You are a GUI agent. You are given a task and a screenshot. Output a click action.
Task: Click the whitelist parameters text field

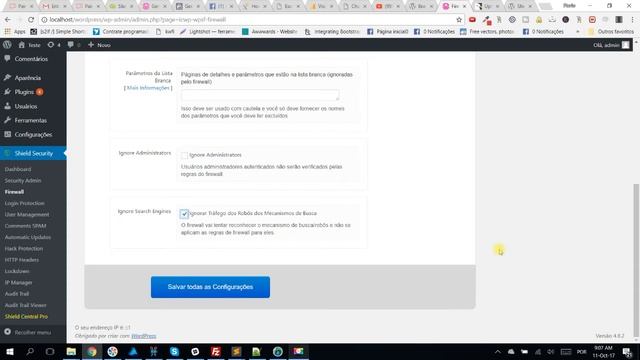pyautogui.click(x=260, y=95)
